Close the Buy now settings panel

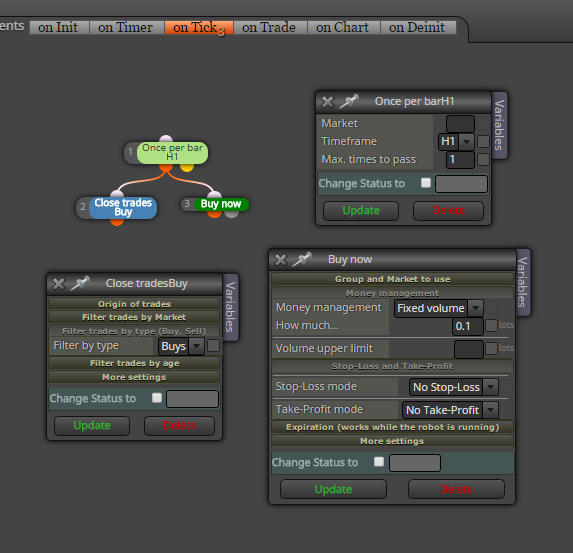(x=281, y=260)
